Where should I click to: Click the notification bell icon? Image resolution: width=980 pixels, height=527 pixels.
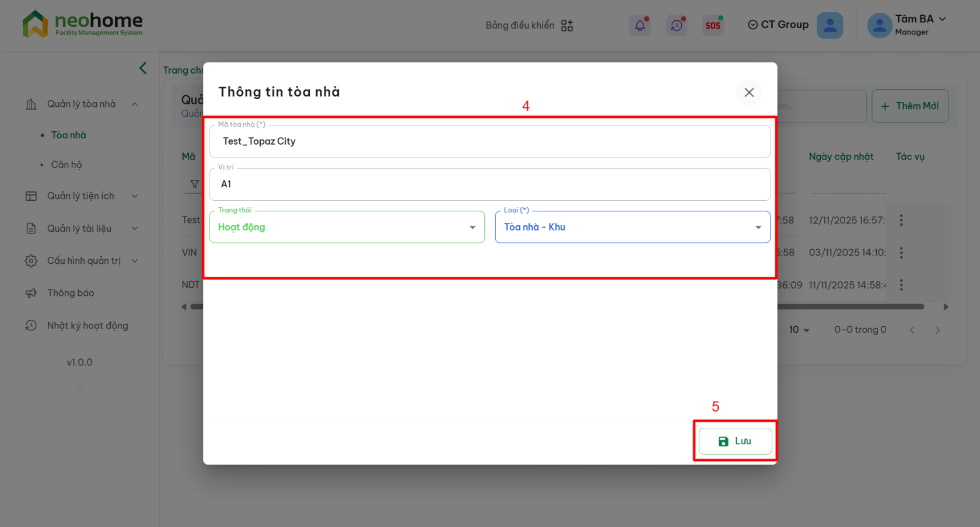tap(640, 25)
